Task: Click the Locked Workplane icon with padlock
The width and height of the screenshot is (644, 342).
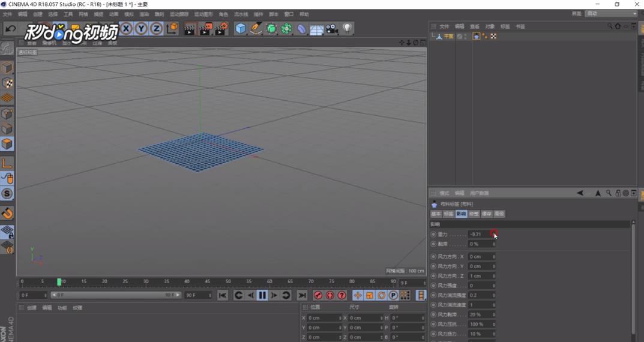Action: 7,232
